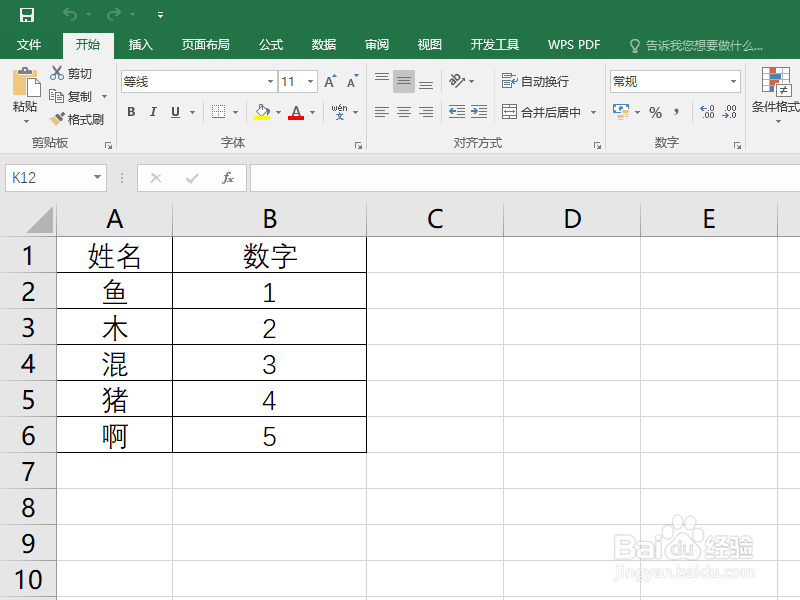Select the 格式刷 format painter
The width and height of the screenshot is (800, 600).
coord(77,119)
